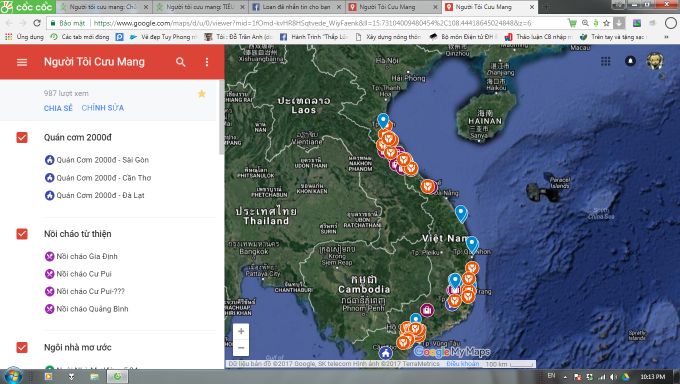
Task: Click the blue home marker at map bottom
Action: pyautogui.click(x=385, y=353)
